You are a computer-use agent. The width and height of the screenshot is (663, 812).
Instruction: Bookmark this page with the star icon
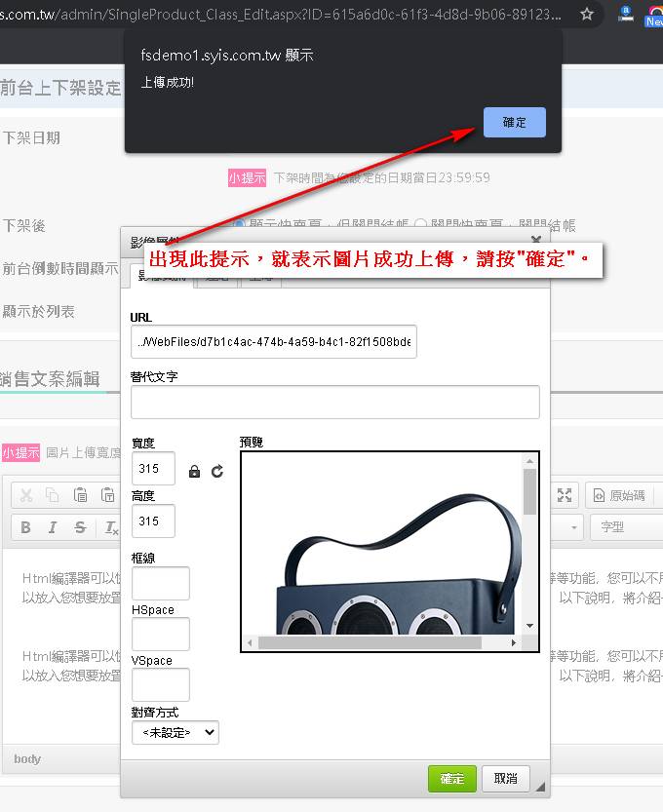586,15
